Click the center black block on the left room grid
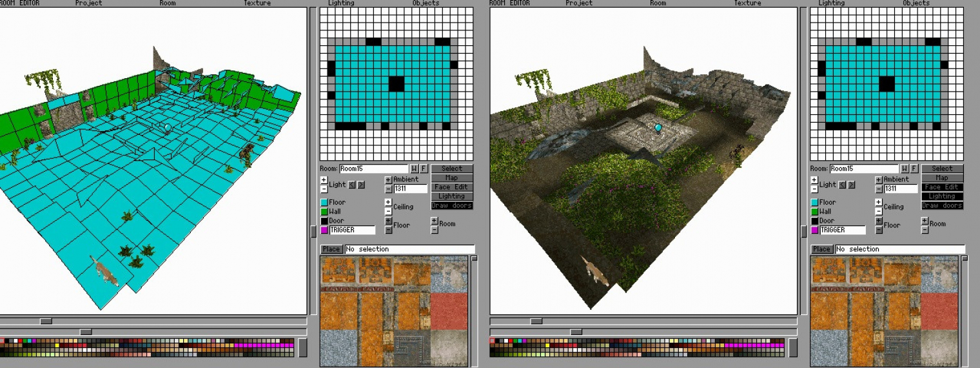This screenshot has height=368, width=980. pyautogui.click(x=397, y=84)
